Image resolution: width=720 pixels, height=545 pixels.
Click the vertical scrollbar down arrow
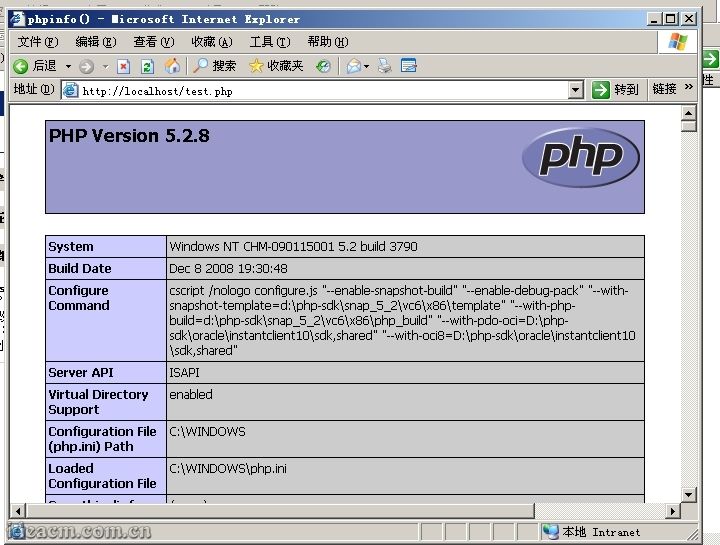(688, 494)
